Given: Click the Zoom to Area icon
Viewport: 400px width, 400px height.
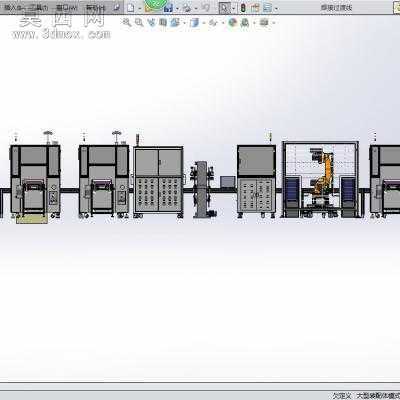Looking at the screenshot, I should coord(139,22).
